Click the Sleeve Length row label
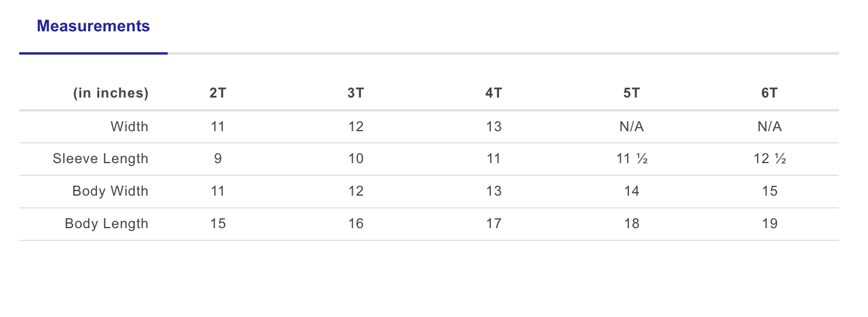 pyautogui.click(x=100, y=159)
